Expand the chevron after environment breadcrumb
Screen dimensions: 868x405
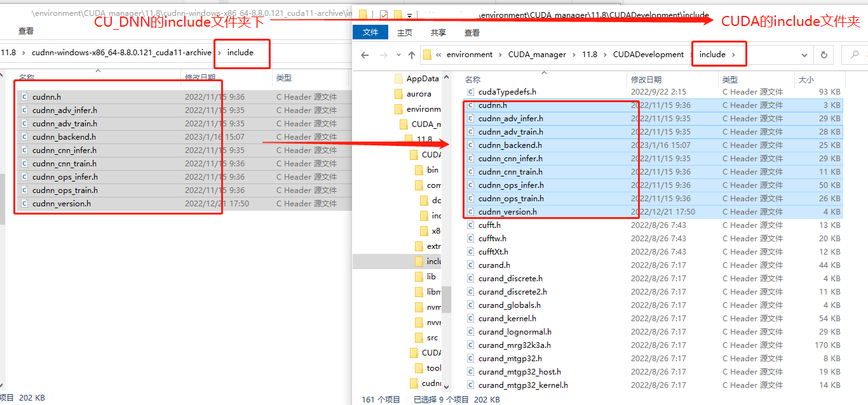(501, 55)
